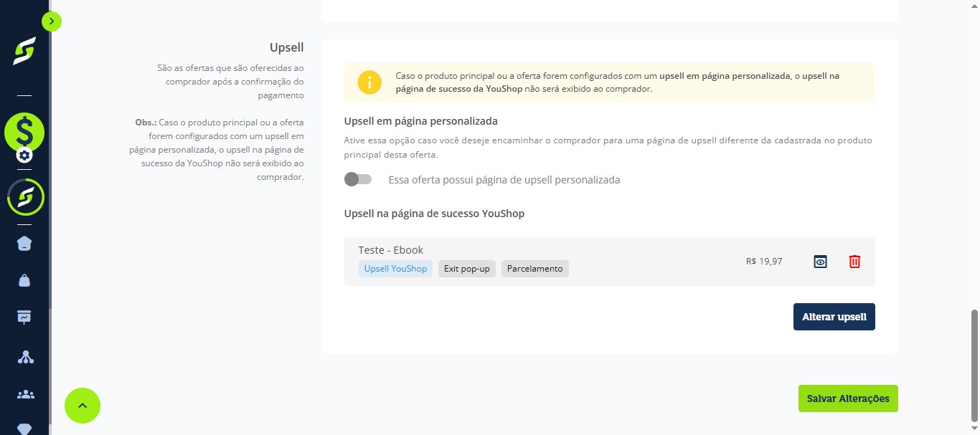Open the shopping bag icon in the sidebar

pyautogui.click(x=24, y=281)
